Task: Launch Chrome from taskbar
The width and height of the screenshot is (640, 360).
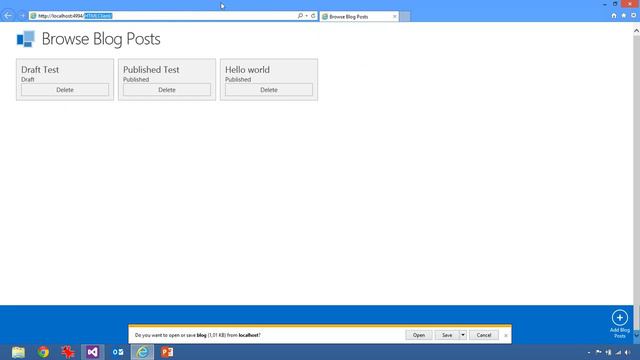Action: (43, 352)
